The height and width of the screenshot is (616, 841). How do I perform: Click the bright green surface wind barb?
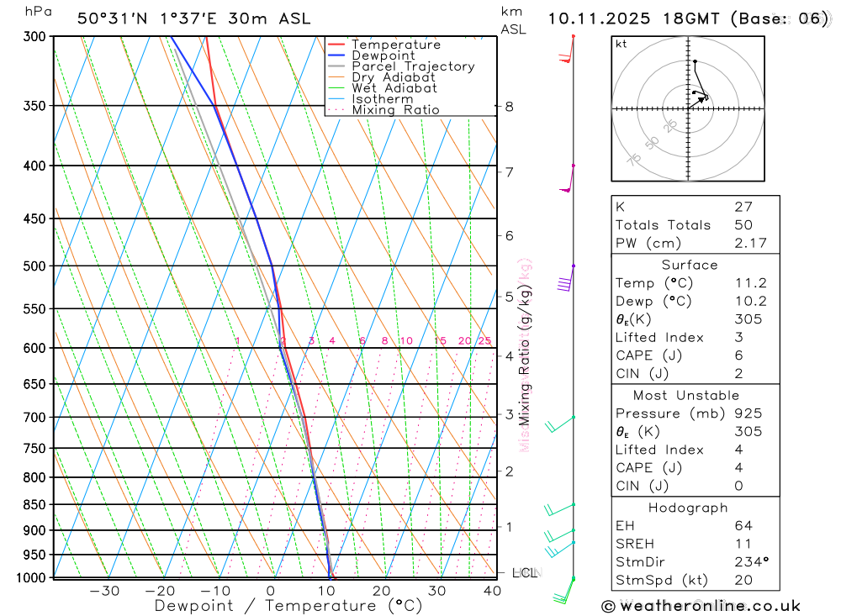coord(563,590)
